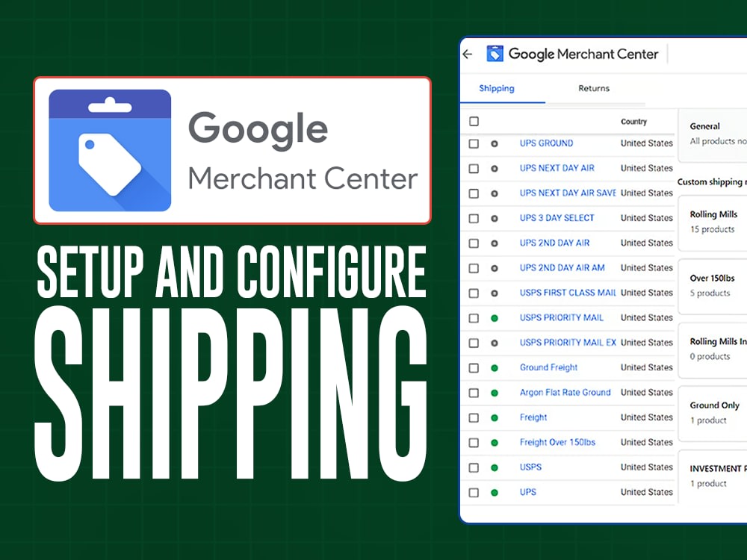
Task: Click United States in the UPS GROUND row
Action: [x=646, y=143]
